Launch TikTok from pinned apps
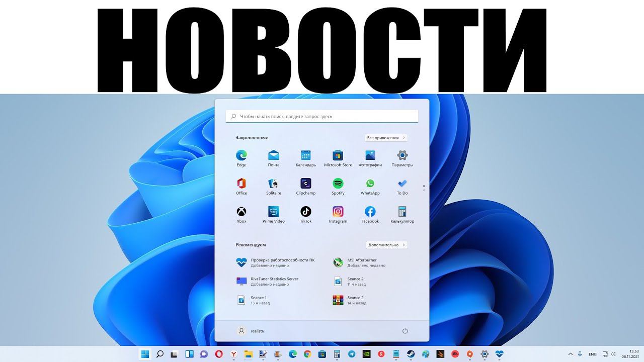Image resolution: width=644 pixels, height=362 pixels. [x=306, y=214]
